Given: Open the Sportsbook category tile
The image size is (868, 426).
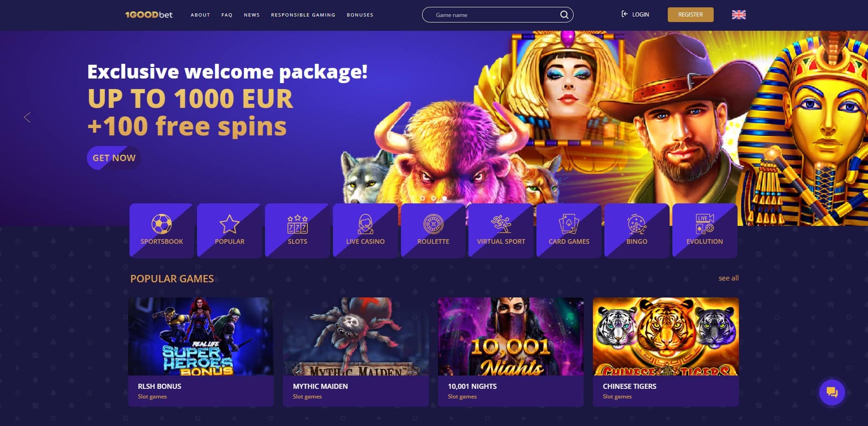Looking at the screenshot, I should [x=162, y=230].
